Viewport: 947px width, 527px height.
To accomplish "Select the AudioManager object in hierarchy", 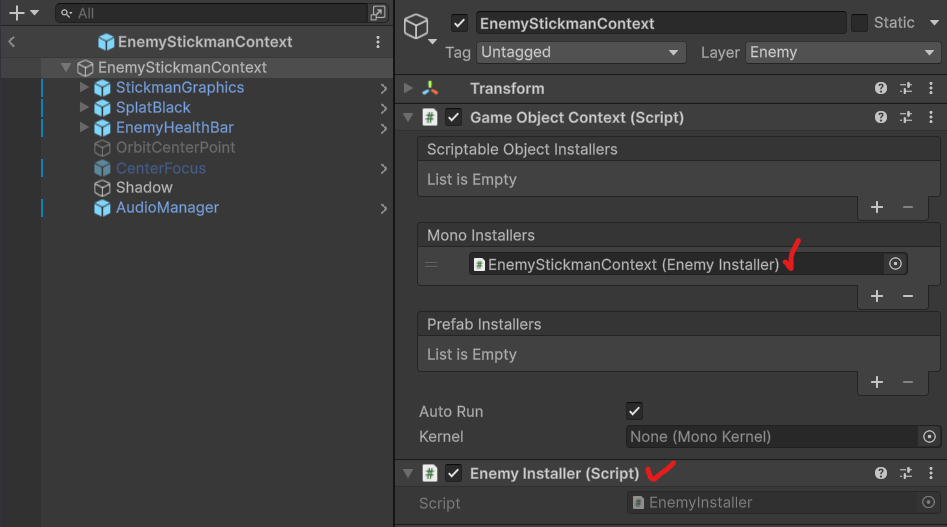I will (167, 208).
